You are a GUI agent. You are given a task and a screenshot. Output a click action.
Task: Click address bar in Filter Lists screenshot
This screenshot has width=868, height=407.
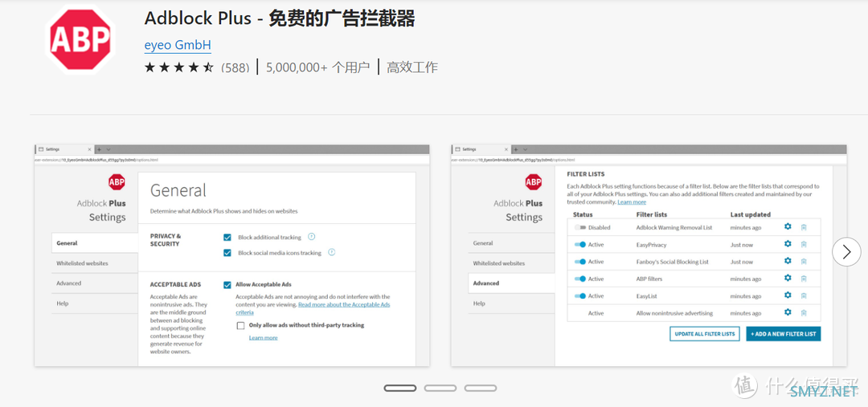point(649,159)
